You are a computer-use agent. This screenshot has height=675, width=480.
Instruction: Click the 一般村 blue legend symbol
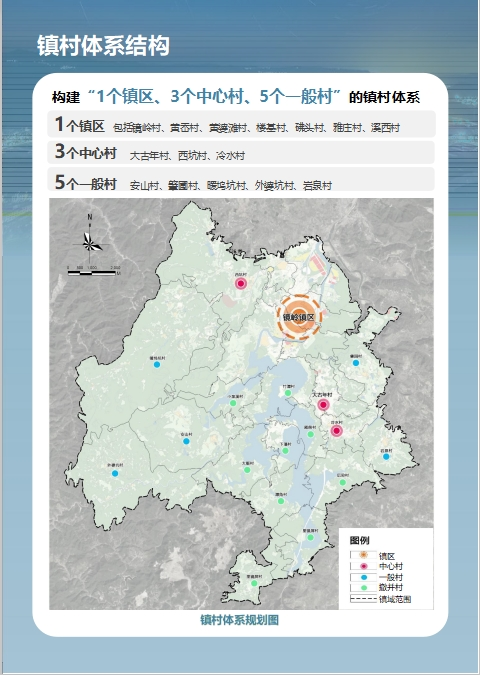363,577
